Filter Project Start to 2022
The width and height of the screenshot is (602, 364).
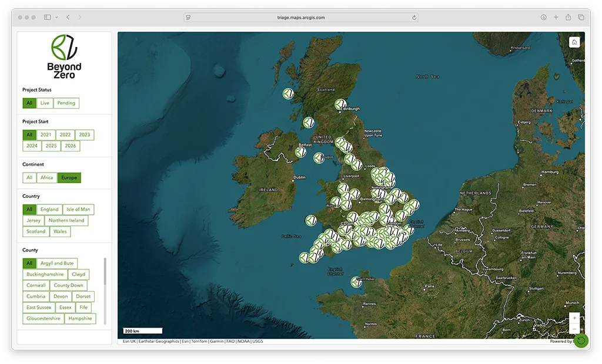tap(65, 134)
